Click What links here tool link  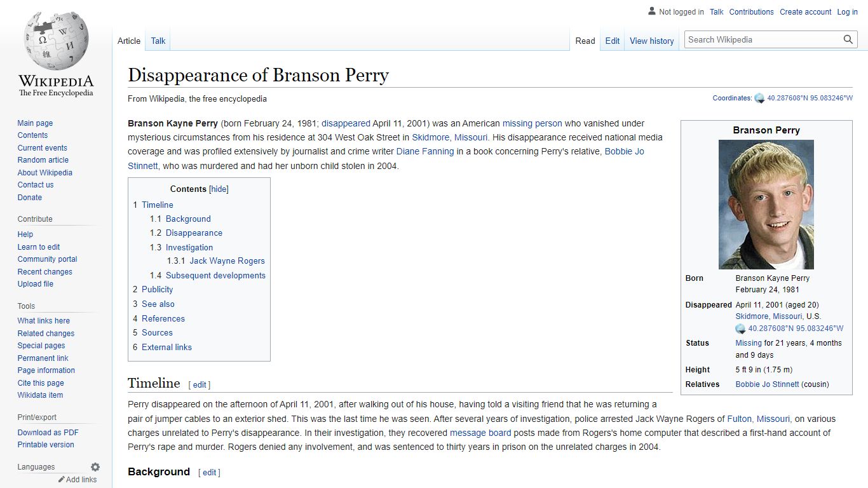[43, 321]
